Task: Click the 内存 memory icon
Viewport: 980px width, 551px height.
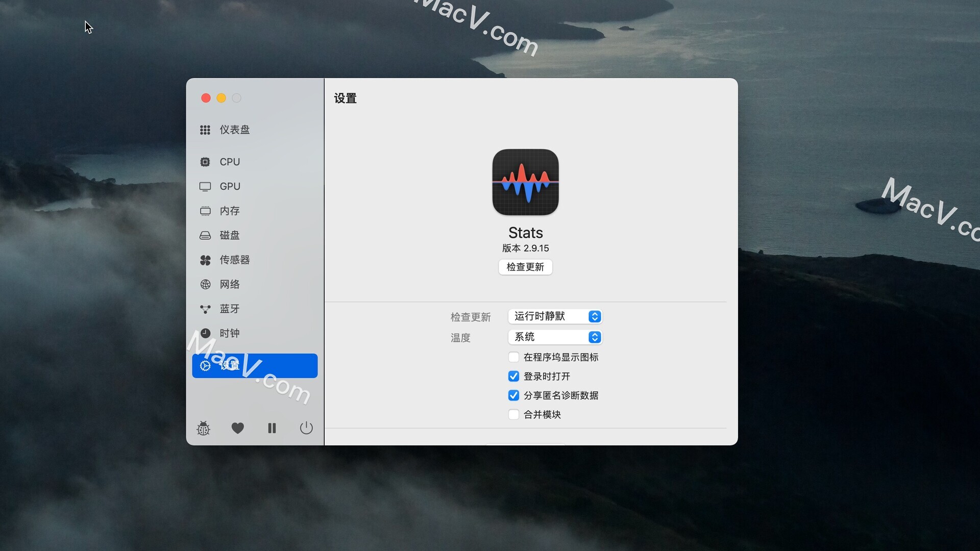Action: (205, 211)
